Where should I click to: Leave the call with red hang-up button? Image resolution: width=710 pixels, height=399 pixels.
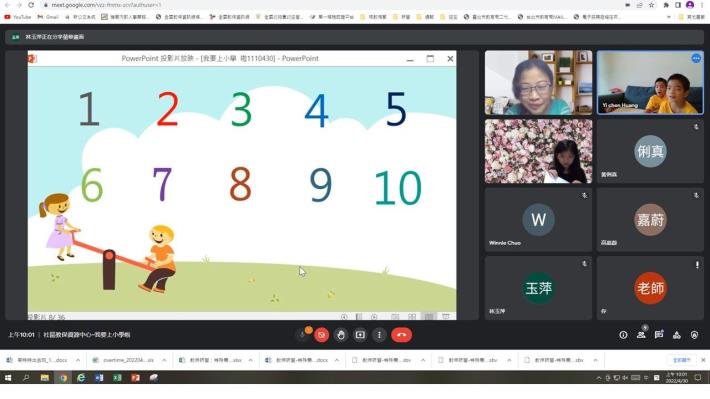tap(402, 335)
